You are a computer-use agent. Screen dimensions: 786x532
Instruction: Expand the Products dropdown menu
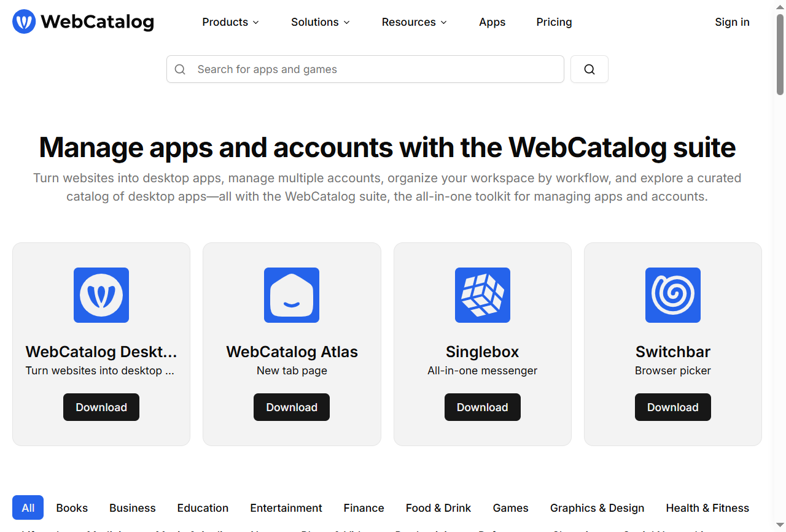pyautogui.click(x=230, y=22)
